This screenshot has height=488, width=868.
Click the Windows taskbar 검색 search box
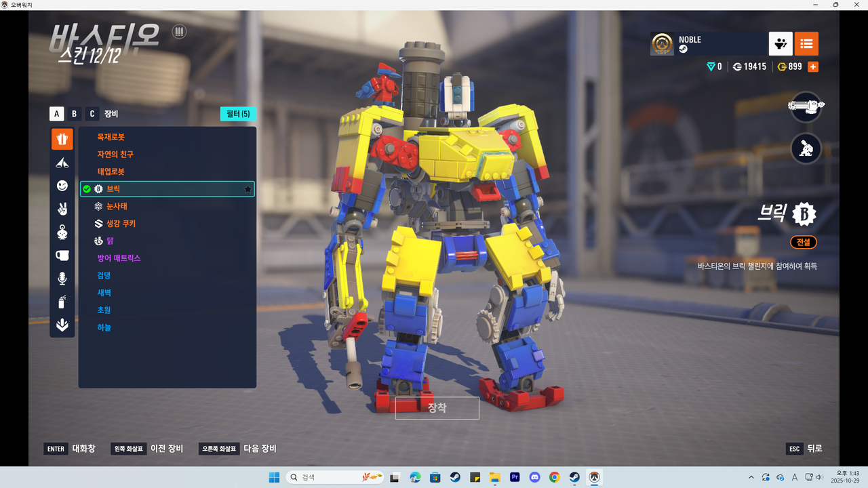click(x=336, y=477)
